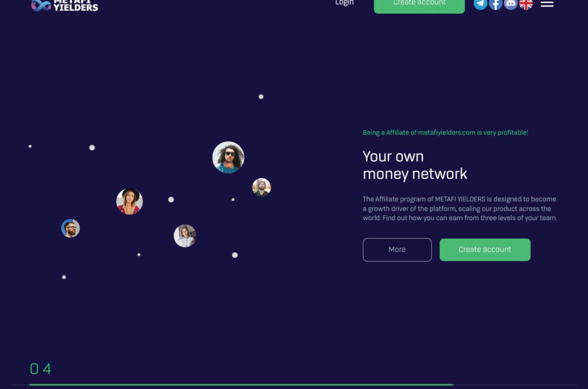Open the Discord social icon
This screenshot has width=588, height=389.
(511, 4)
